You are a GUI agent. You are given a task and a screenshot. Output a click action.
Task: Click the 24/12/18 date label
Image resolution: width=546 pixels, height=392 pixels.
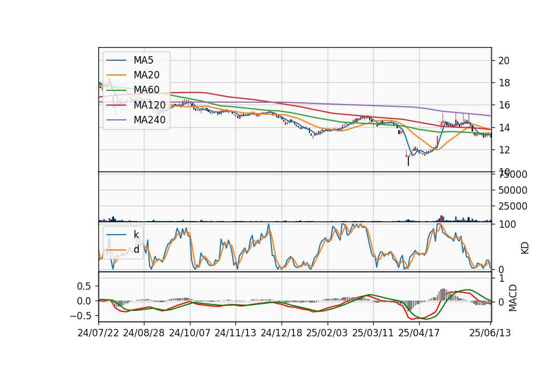coord(282,333)
